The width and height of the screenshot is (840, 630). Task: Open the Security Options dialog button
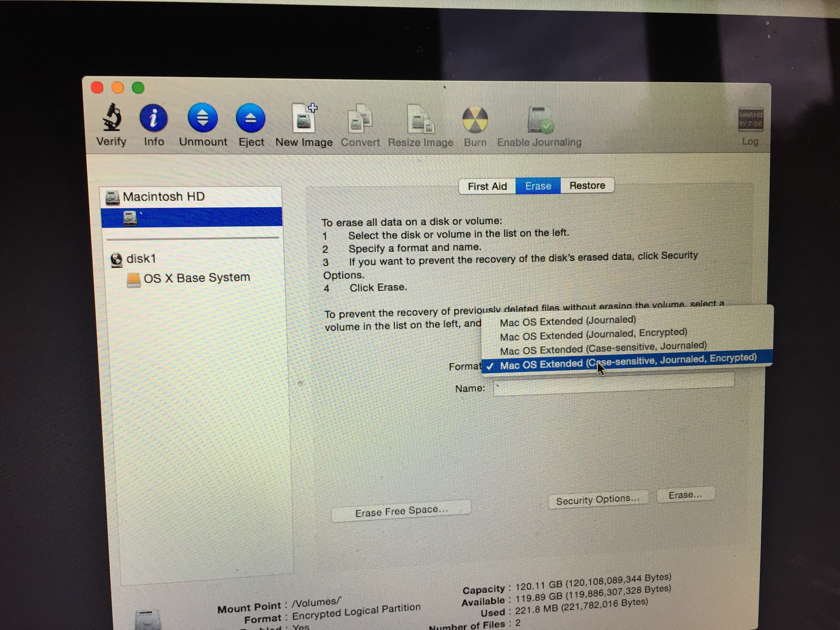point(598,500)
